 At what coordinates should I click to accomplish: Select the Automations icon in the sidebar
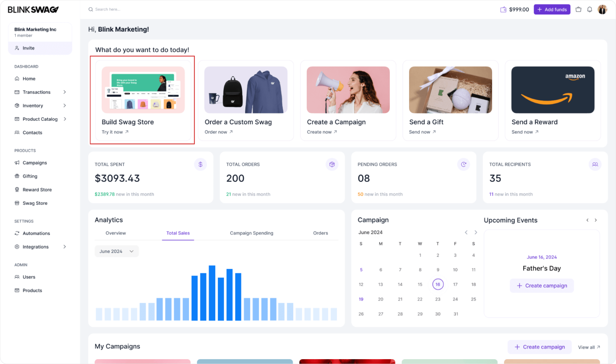16,233
